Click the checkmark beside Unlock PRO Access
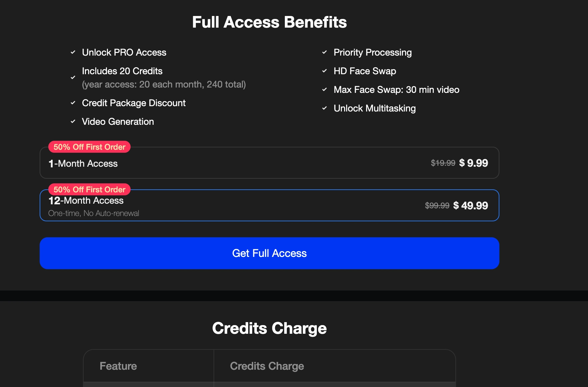 [x=73, y=52]
